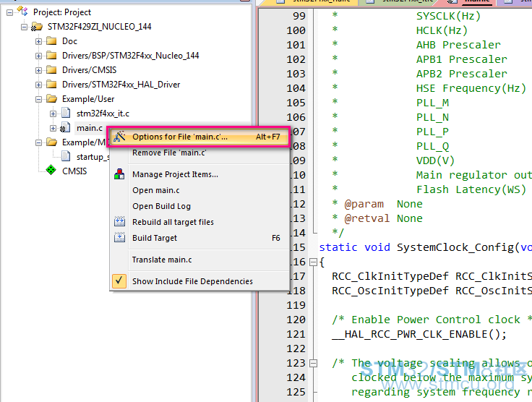The image size is (532, 402).
Task: Select main.c in project tree
Action: point(90,128)
